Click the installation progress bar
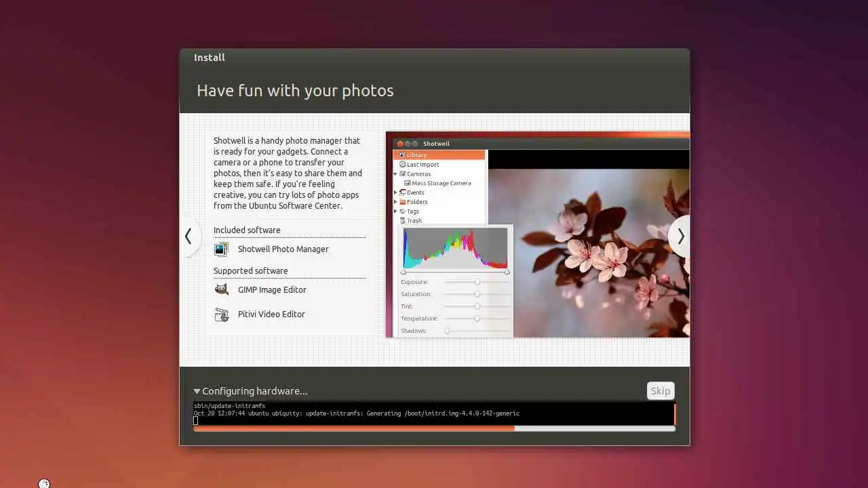Viewport: 868px width, 488px height. click(434, 428)
